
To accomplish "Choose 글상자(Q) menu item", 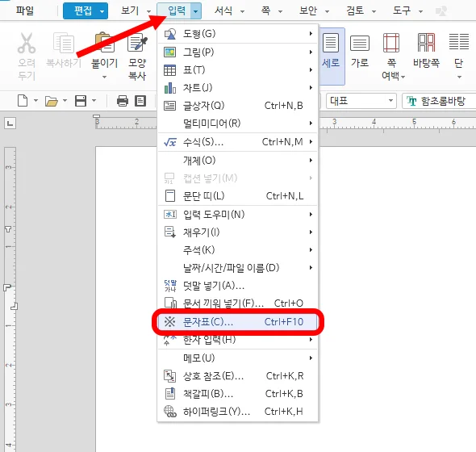I will click(x=238, y=106).
